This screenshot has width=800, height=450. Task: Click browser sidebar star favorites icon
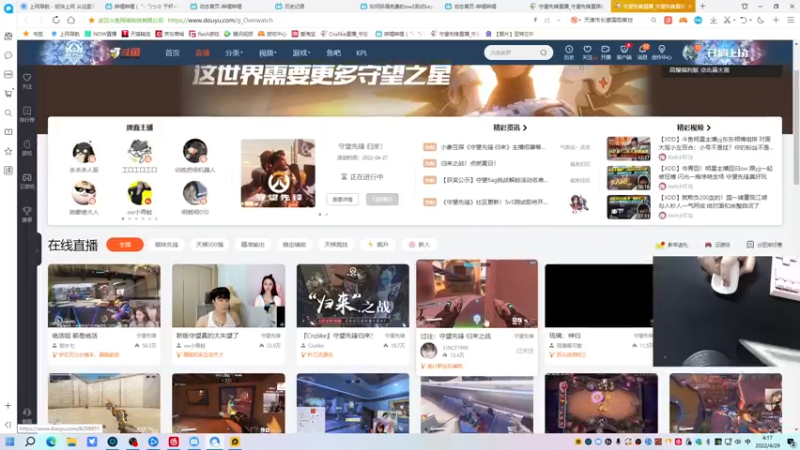coord(8,151)
